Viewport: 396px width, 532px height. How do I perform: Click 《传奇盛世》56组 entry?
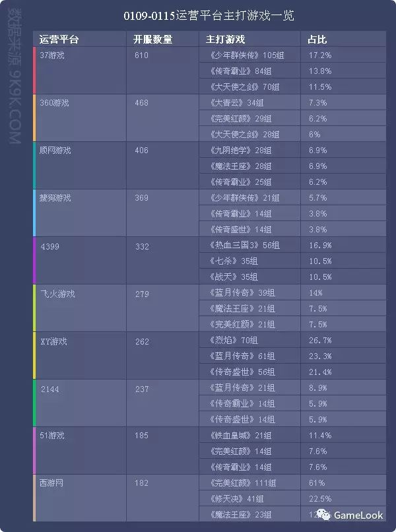coord(242,372)
